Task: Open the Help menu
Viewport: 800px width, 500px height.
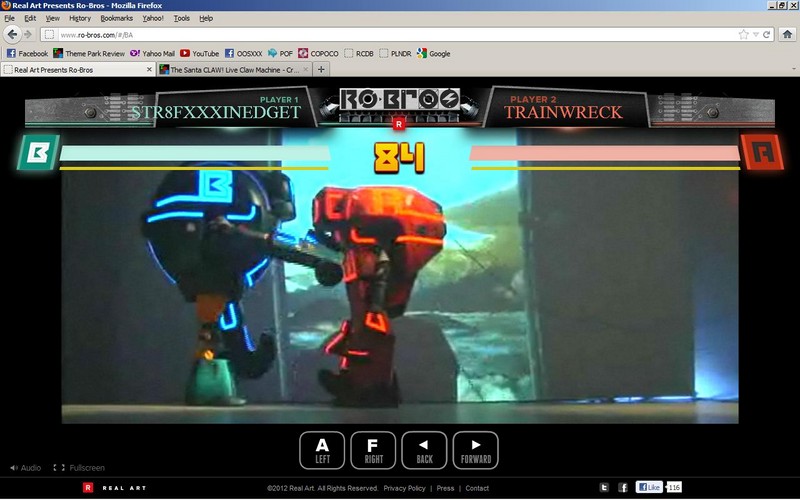Action: tap(206, 18)
